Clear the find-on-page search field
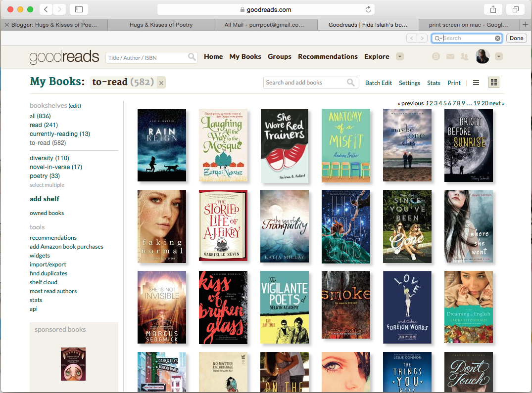Viewport: 532px width, 393px height. pos(497,38)
